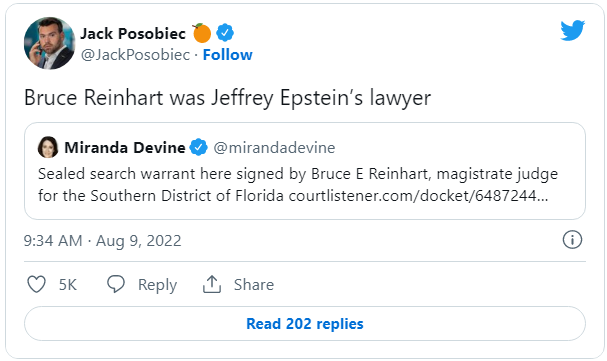Open Miranda Devine's small avatar
Screen dimensions: 607x361
click(x=48, y=147)
